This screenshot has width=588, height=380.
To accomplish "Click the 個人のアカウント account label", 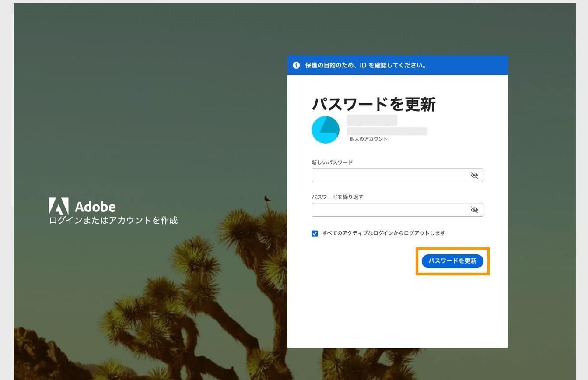I will tap(368, 139).
